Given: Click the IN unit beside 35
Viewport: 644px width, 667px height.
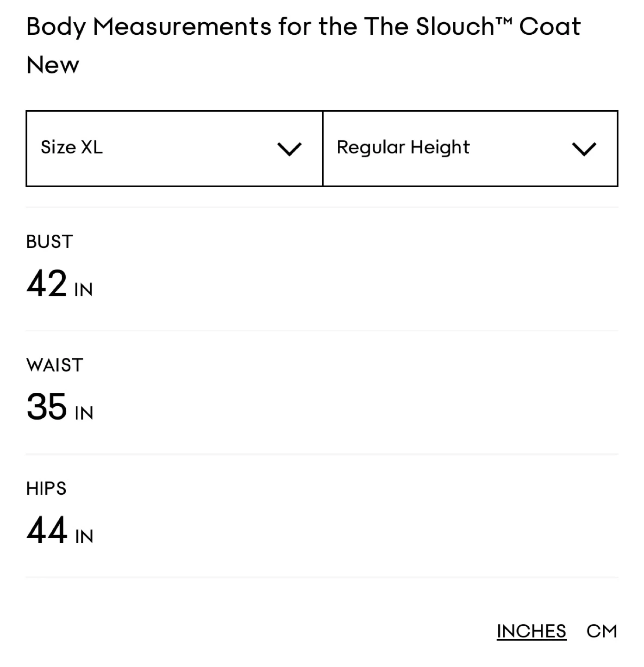Looking at the screenshot, I should pyautogui.click(x=84, y=413).
